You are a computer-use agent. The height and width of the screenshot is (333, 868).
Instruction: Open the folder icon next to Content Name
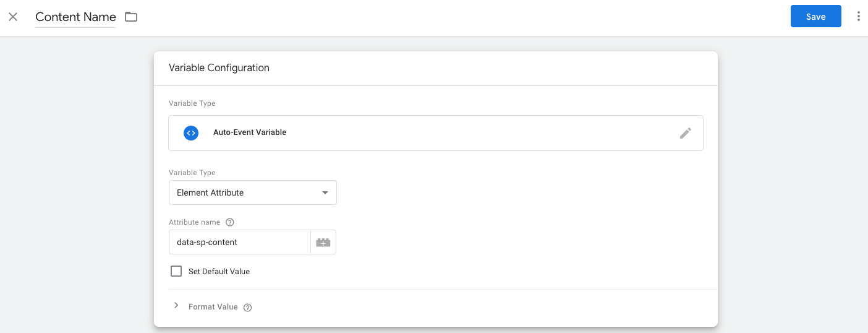(131, 17)
